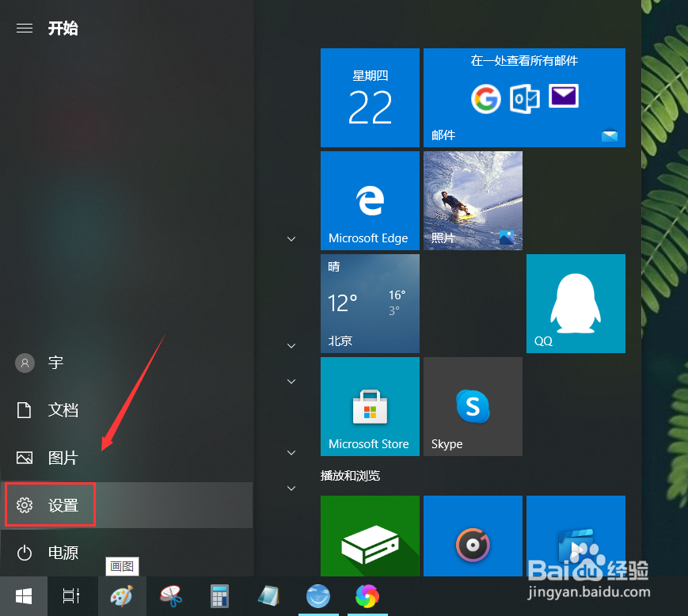Switch to the blue globe browser on taskbar
This screenshot has height=616, width=688.
(x=318, y=596)
